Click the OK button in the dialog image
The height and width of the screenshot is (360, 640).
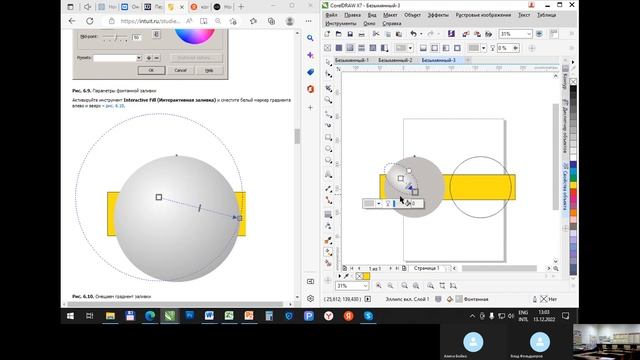[151, 70]
